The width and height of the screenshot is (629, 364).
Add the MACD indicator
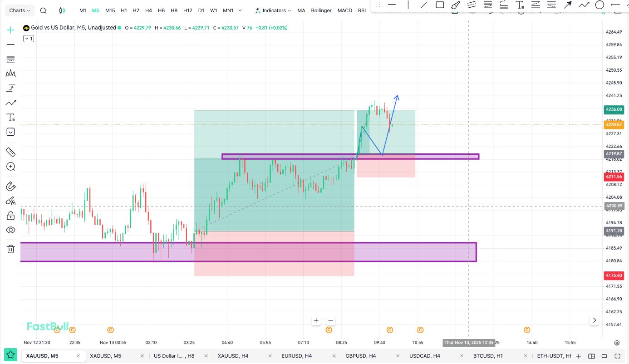(x=344, y=10)
